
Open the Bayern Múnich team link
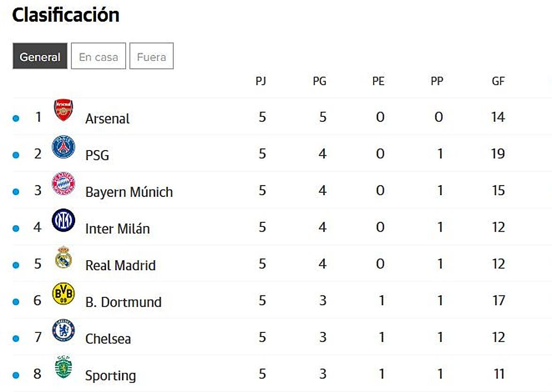coord(129,192)
